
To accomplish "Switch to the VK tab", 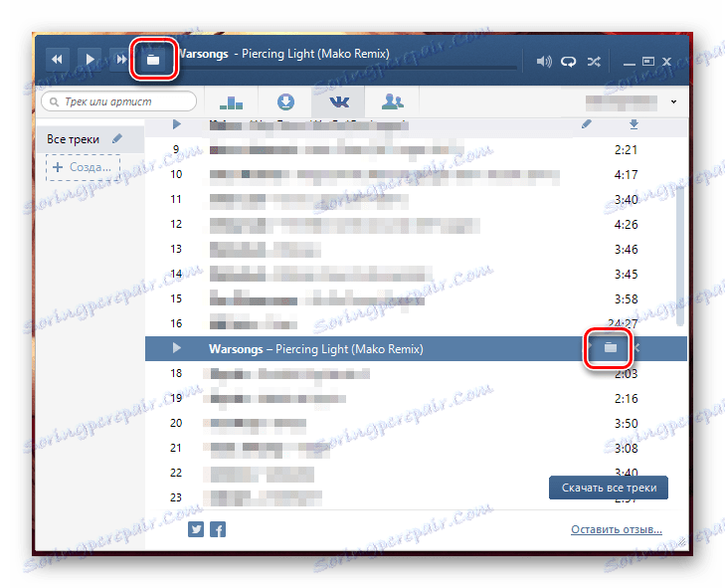I will pyautogui.click(x=338, y=101).
